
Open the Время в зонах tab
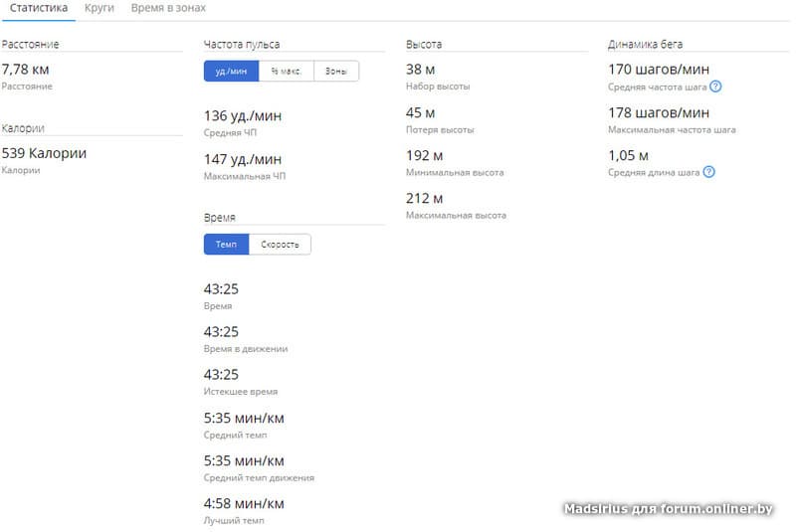[x=168, y=8]
